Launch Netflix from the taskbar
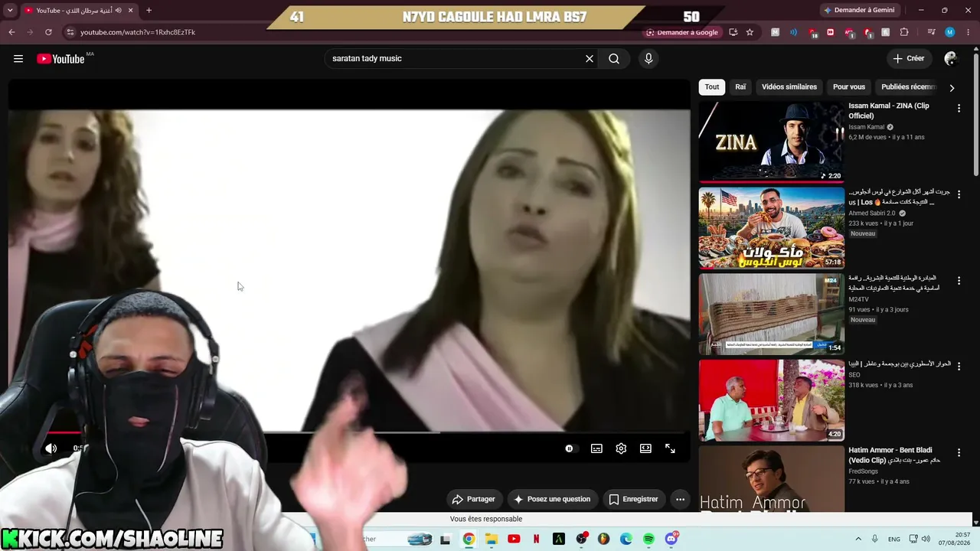The image size is (980, 551). click(x=537, y=540)
